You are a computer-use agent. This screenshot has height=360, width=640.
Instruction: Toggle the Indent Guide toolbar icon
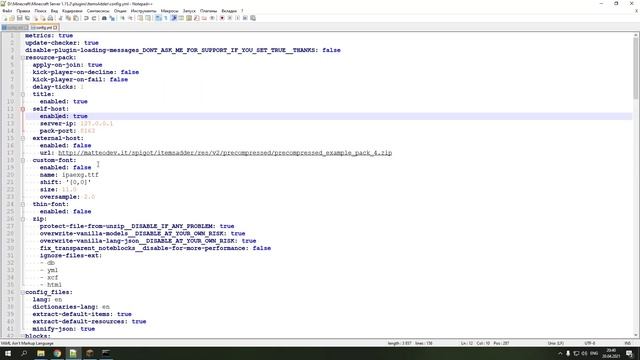(174, 18)
